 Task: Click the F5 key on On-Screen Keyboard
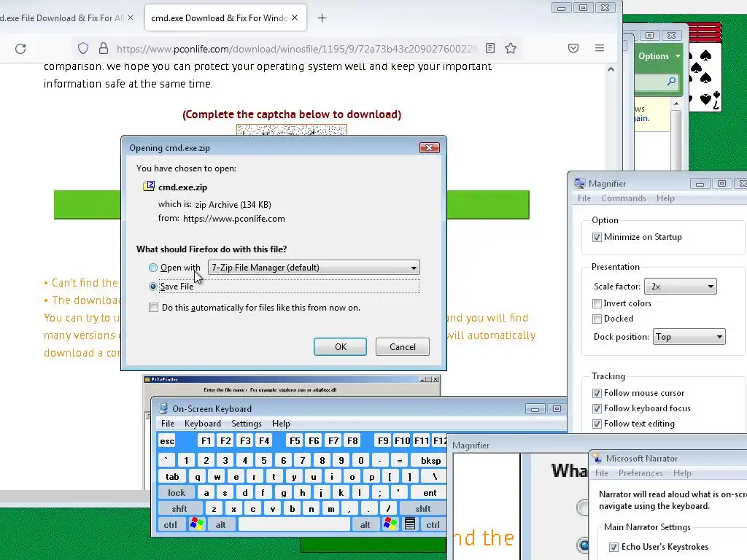coord(295,441)
